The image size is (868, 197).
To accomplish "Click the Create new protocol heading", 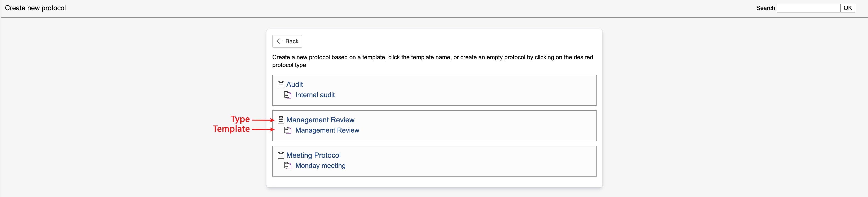I will [x=35, y=8].
